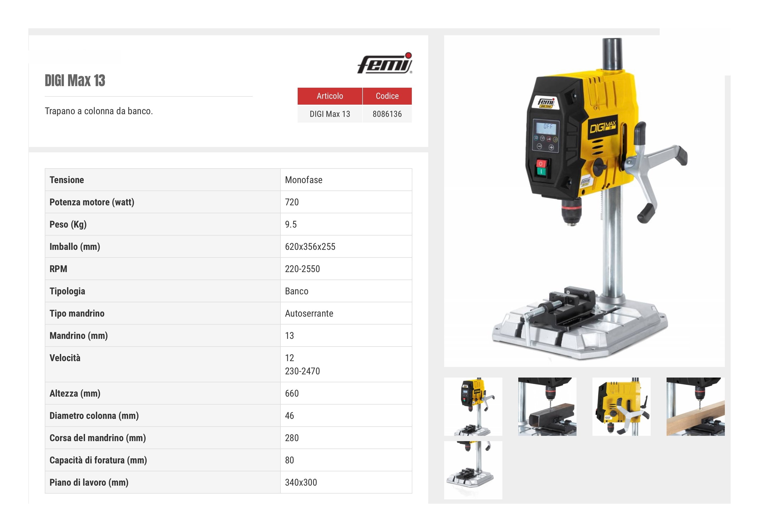
Task: Click the Femi brand logo
Action: coord(385,63)
